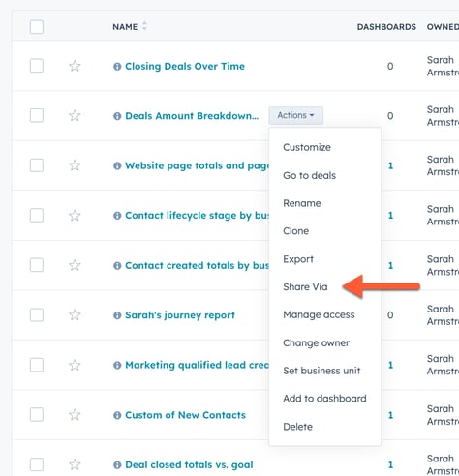Choose Manage access in the dropdown menu
This screenshot has width=459, height=476.
[319, 314]
